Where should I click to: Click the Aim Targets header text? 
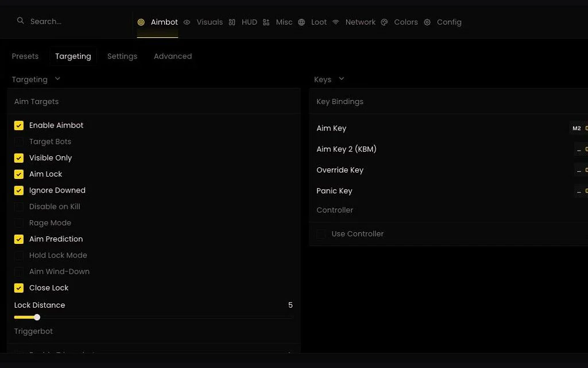(x=36, y=102)
